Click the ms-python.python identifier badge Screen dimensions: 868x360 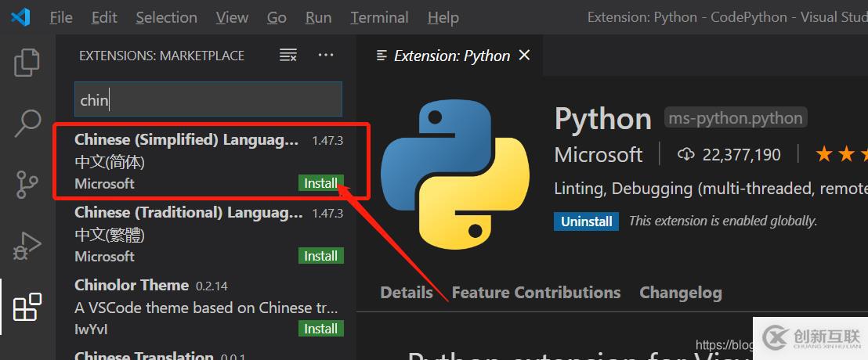pos(736,118)
